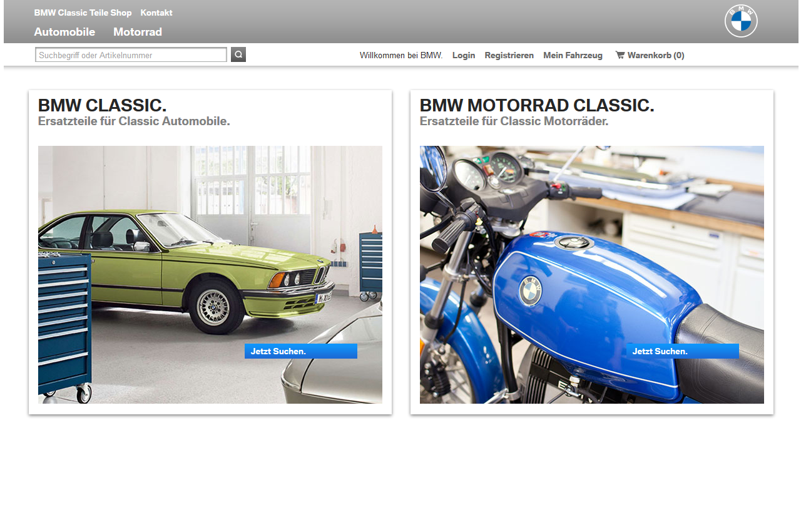Click Jetzt Suchen on the Motorrad card

click(683, 351)
